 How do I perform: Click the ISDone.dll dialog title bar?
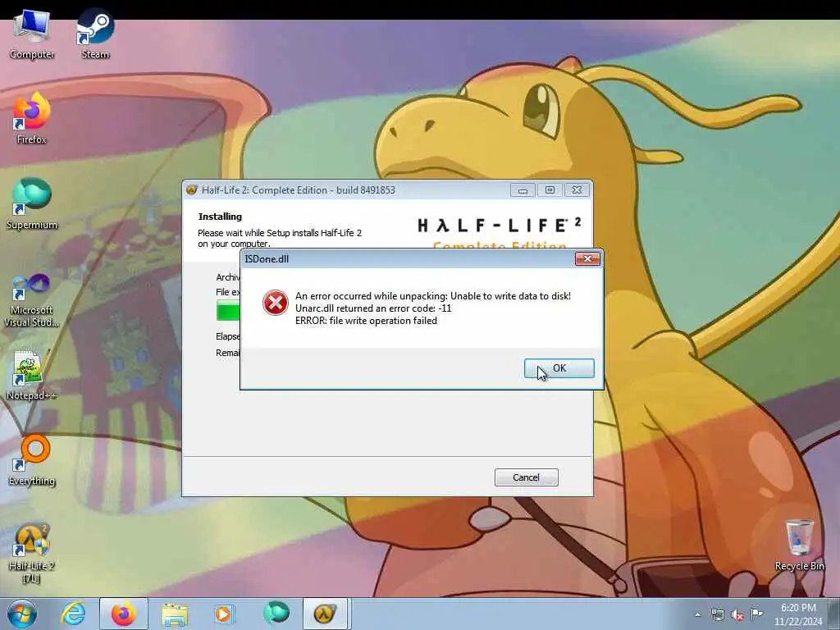(x=407, y=258)
